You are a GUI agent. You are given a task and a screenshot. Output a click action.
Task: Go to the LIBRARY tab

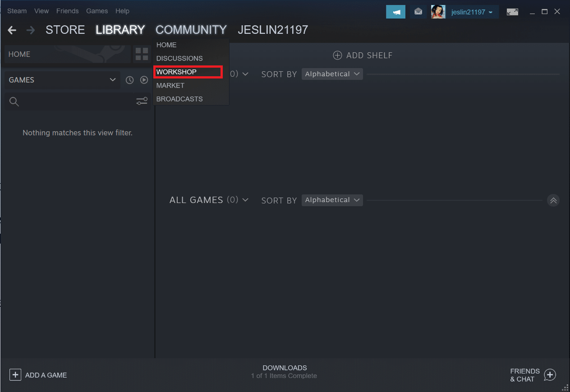[x=120, y=30]
